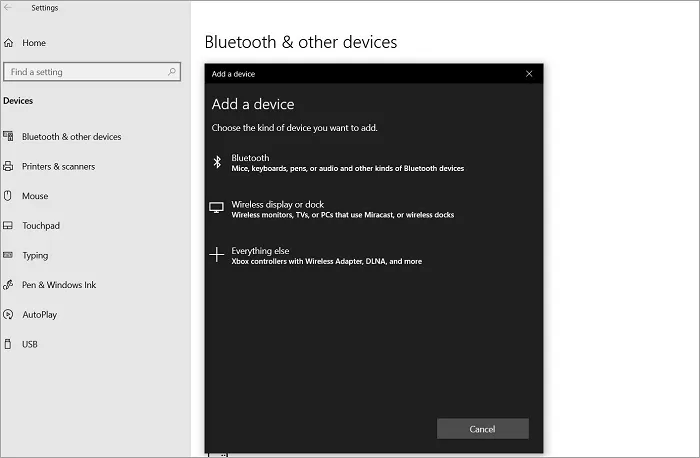Click the Printers & scanners icon
Image resolution: width=700 pixels, height=458 pixels.
[x=8, y=166]
